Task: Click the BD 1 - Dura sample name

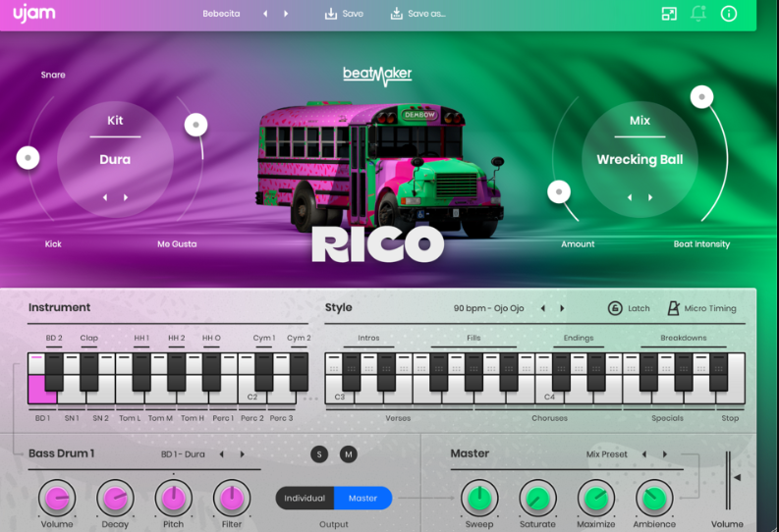Action: click(183, 454)
